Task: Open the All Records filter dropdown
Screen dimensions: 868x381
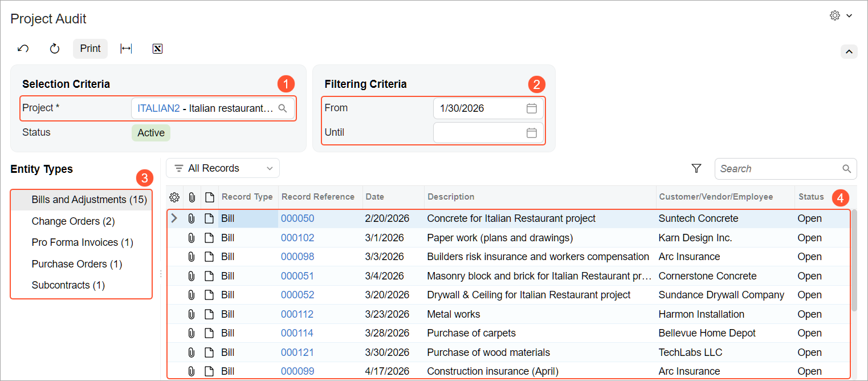Action: [223, 168]
